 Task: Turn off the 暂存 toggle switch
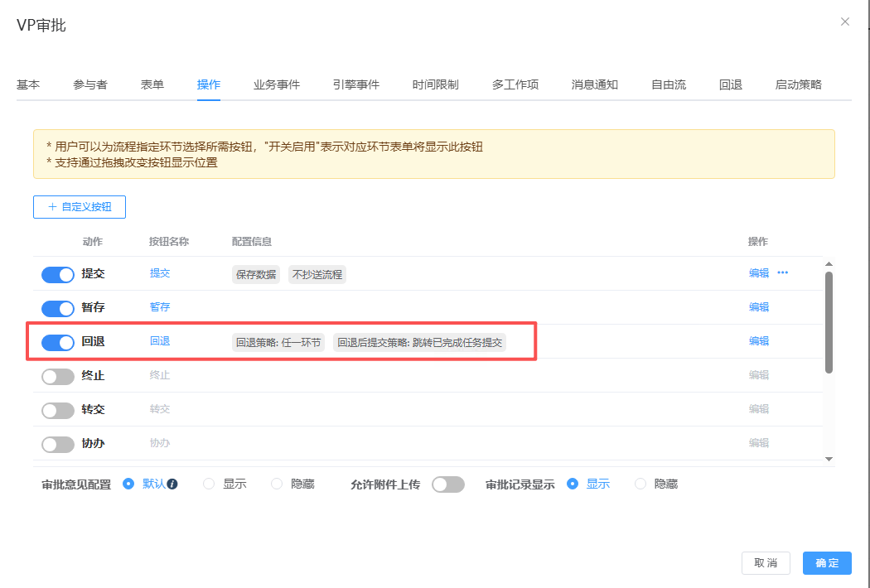coord(58,308)
